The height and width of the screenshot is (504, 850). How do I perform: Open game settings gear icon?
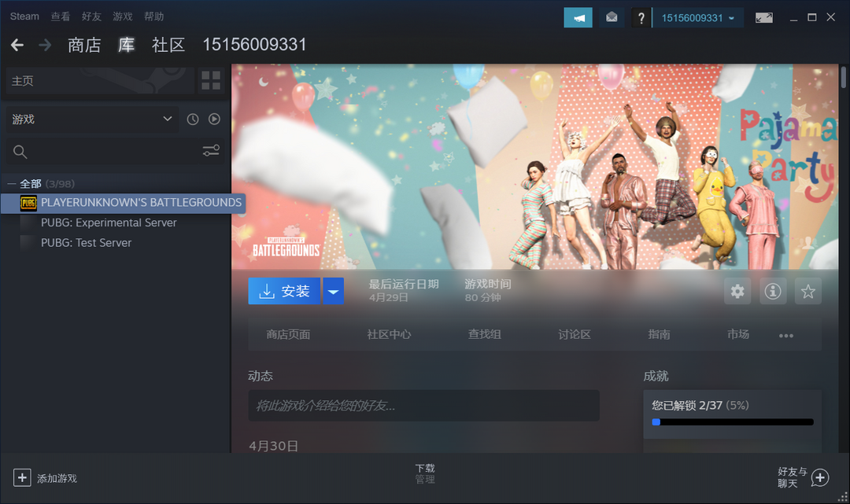click(x=737, y=291)
